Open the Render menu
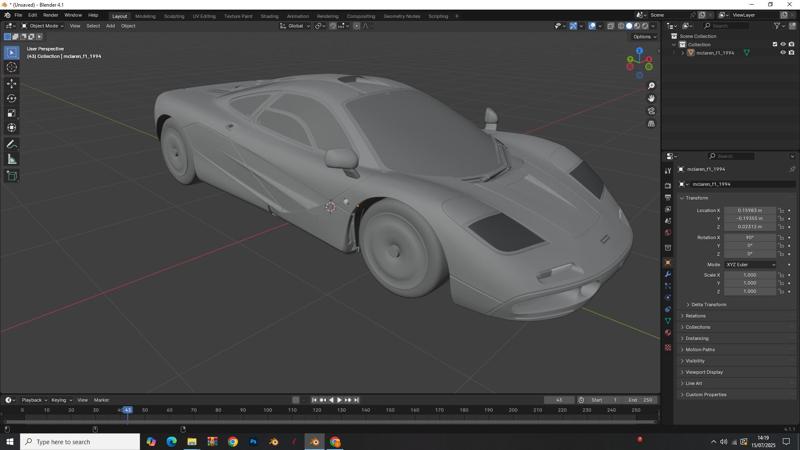800x450 pixels. point(50,15)
